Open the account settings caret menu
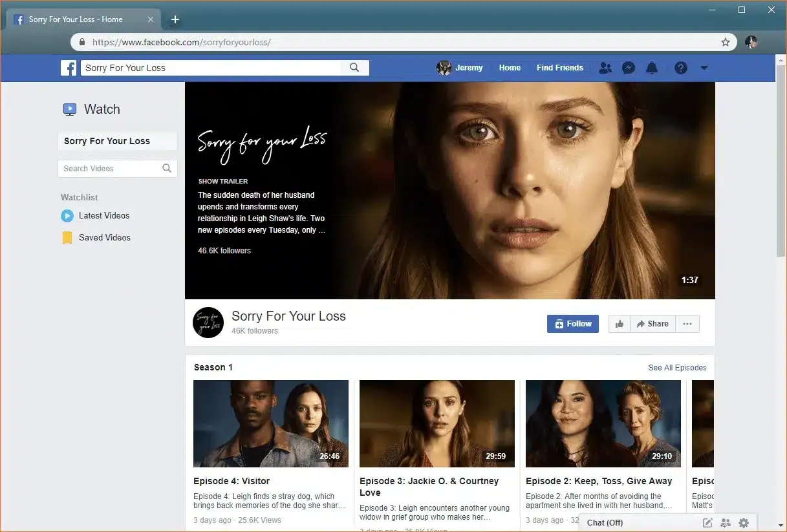The height and width of the screenshot is (532, 787). (704, 67)
